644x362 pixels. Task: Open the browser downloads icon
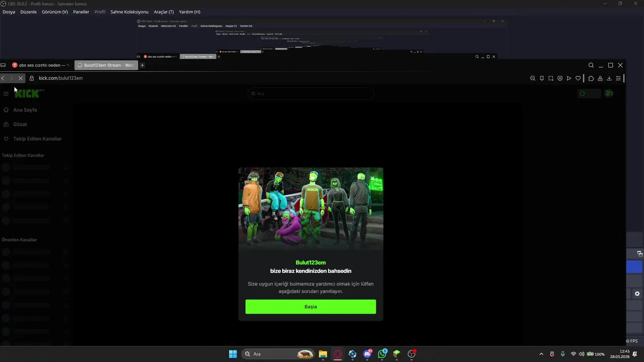(609, 78)
